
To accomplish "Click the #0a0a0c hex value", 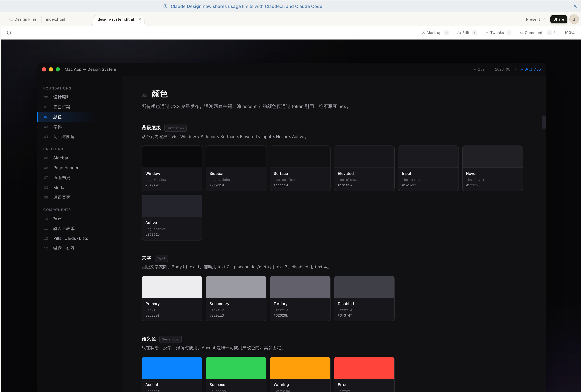I will pos(153,185).
